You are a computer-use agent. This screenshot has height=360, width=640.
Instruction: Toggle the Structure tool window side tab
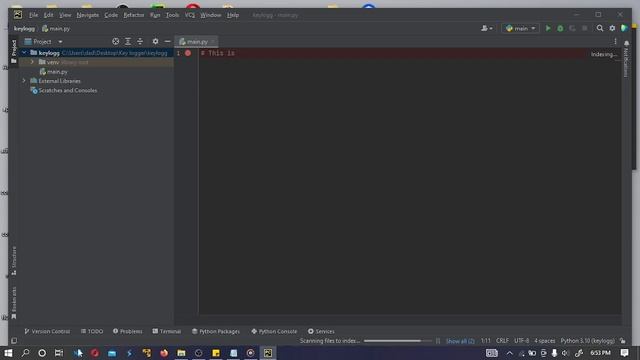pyautogui.click(x=14, y=261)
